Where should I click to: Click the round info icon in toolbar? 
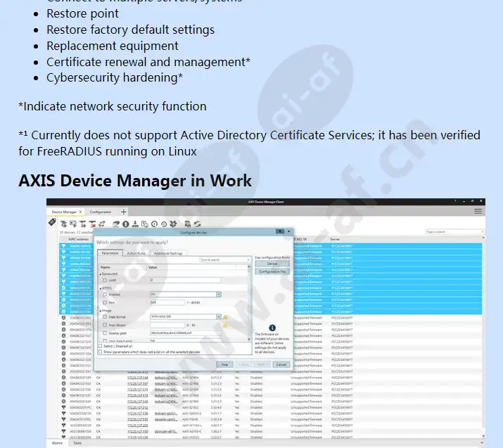126,224
